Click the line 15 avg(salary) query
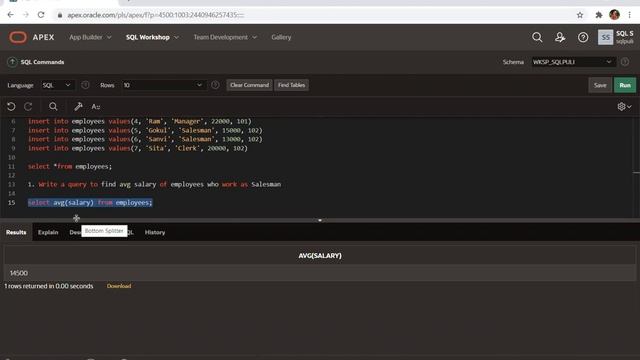Viewport: 640px width, 360px height. point(90,202)
